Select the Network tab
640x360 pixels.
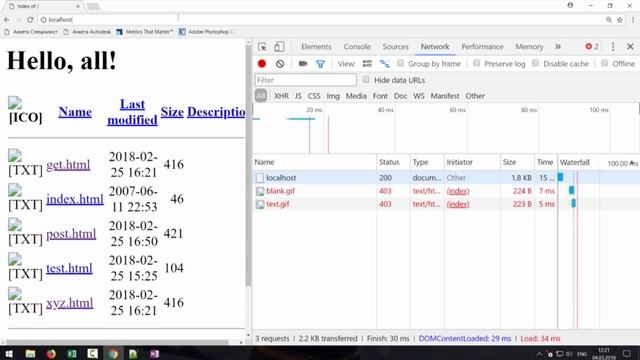435,47
